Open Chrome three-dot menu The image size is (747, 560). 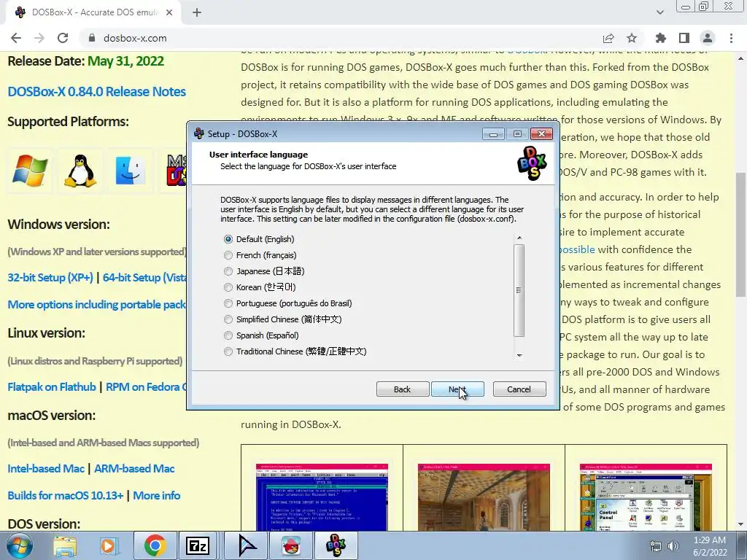pyautogui.click(x=731, y=38)
